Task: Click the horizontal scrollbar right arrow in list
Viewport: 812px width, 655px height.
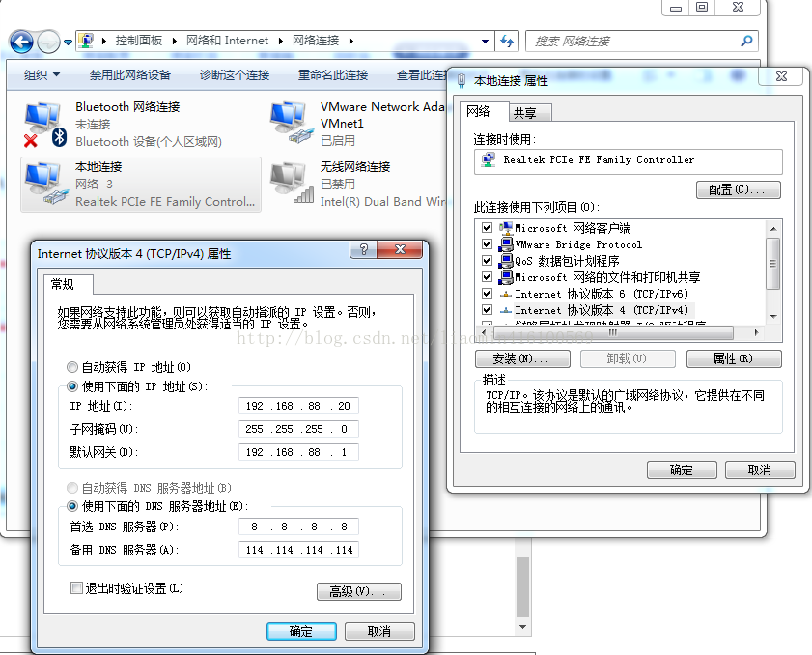Action: click(756, 332)
